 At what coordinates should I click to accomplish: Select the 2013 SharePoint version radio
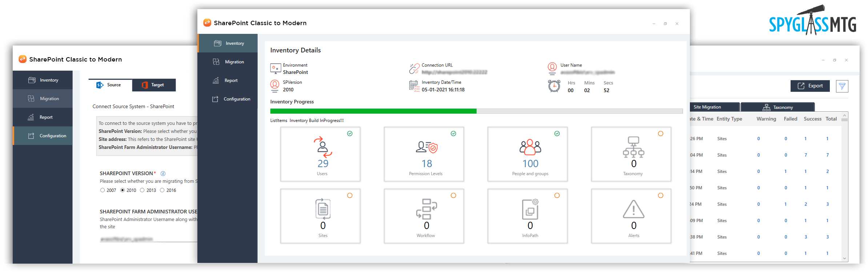142,190
